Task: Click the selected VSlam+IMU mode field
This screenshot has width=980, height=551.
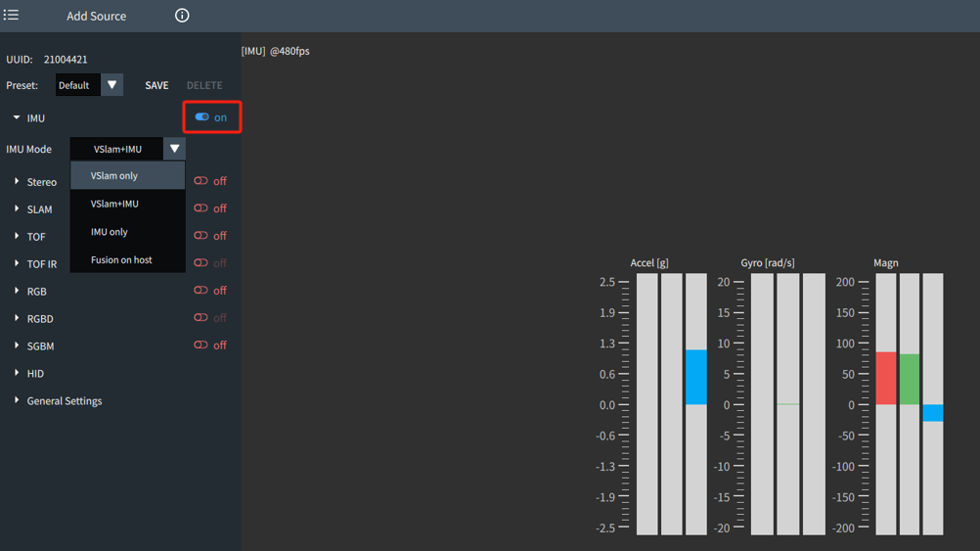Action: (117, 149)
